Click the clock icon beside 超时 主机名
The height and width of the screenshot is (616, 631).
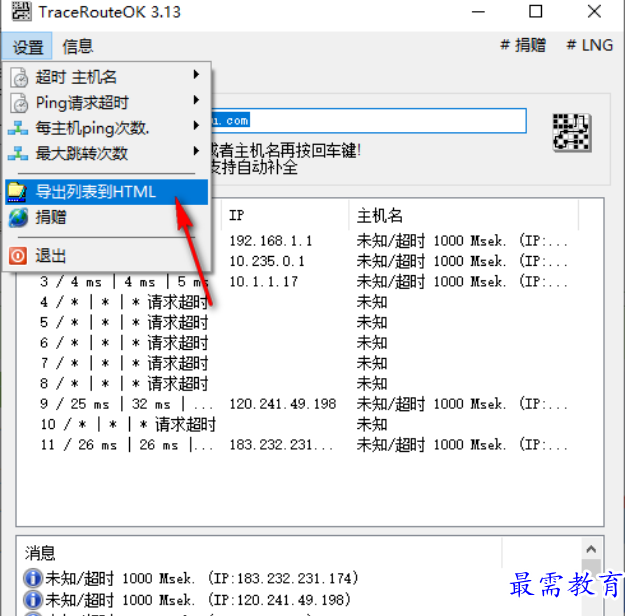pos(19,77)
